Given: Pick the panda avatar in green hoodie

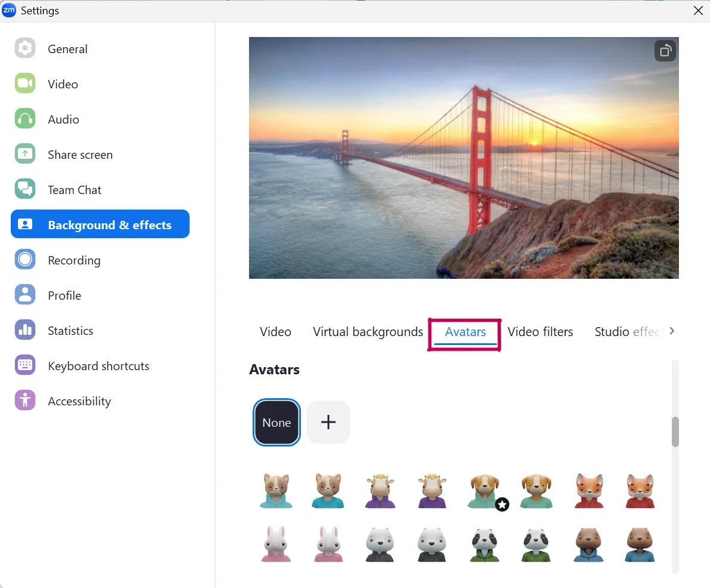Looking at the screenshot, I should point(484,545).
